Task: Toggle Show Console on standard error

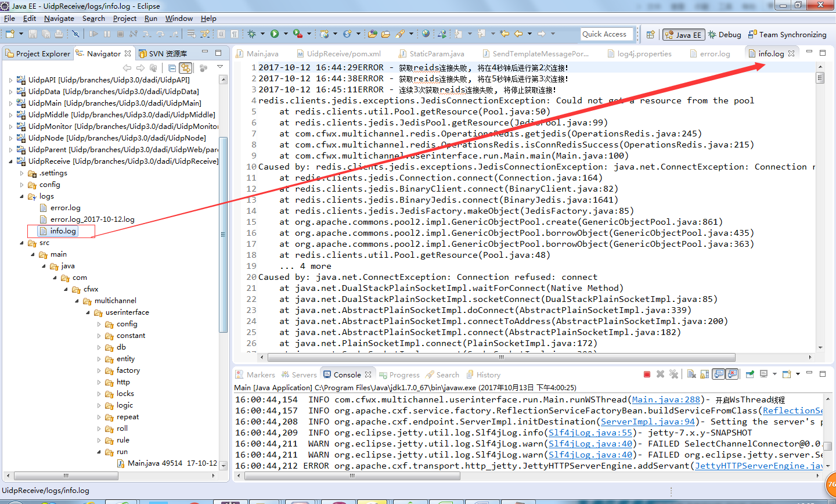Action: pyautogui.click(x=732, y=375)
